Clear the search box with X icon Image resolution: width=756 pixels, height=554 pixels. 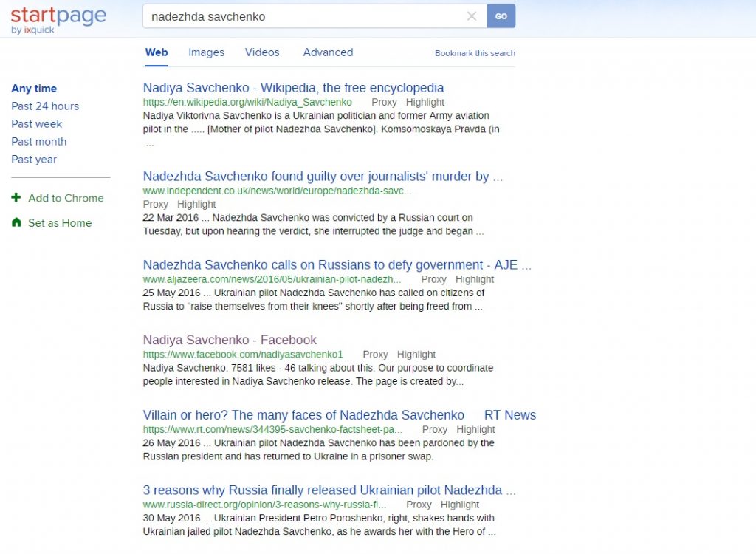click(x=472, y=16)
